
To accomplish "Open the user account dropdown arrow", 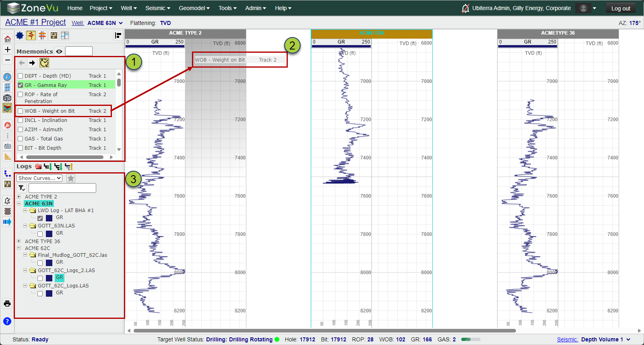I will pos(594,8).
